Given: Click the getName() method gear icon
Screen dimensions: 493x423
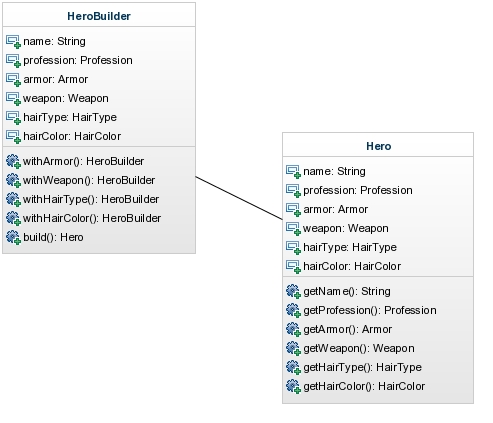Looking at the screenshot, I should point(293,292).
